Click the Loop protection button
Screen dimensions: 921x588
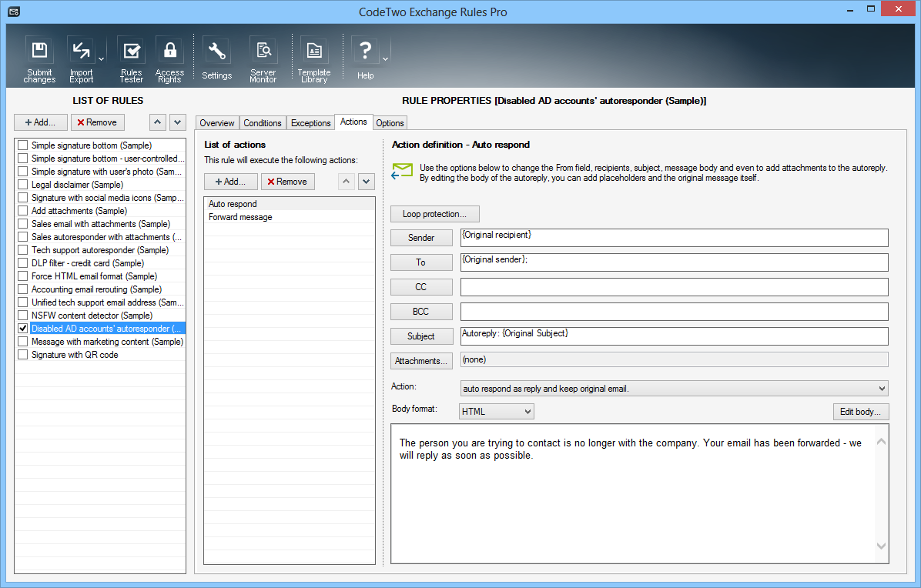(x=434, y=214)
